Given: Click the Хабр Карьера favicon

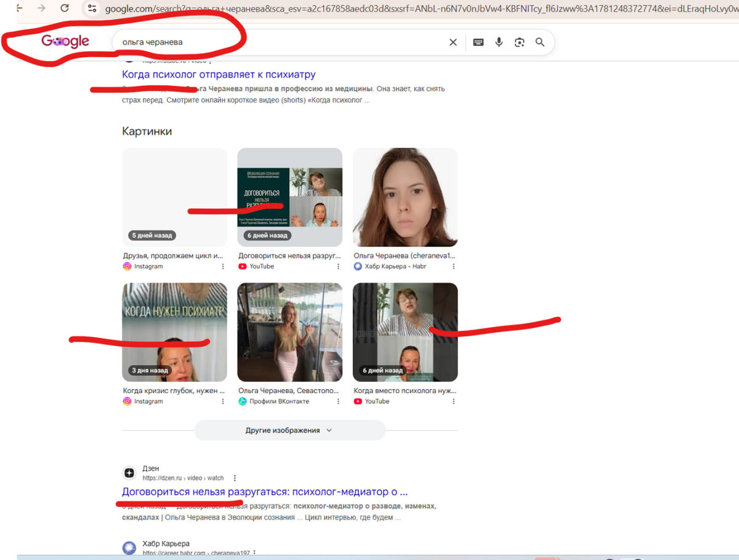Looking at the screenshot, I should click(129, 548).
